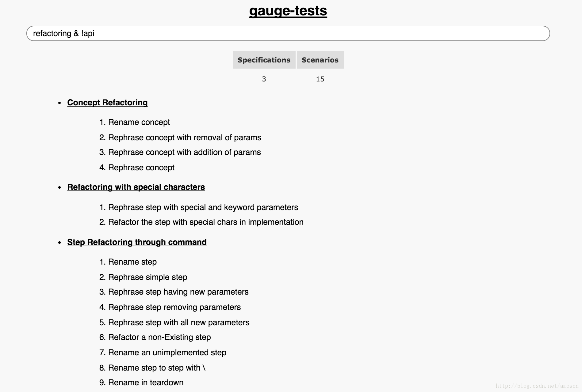Select the Scenarios column header
The width and height of the screenshot is (582, 392).
click(x=320, y=60)
